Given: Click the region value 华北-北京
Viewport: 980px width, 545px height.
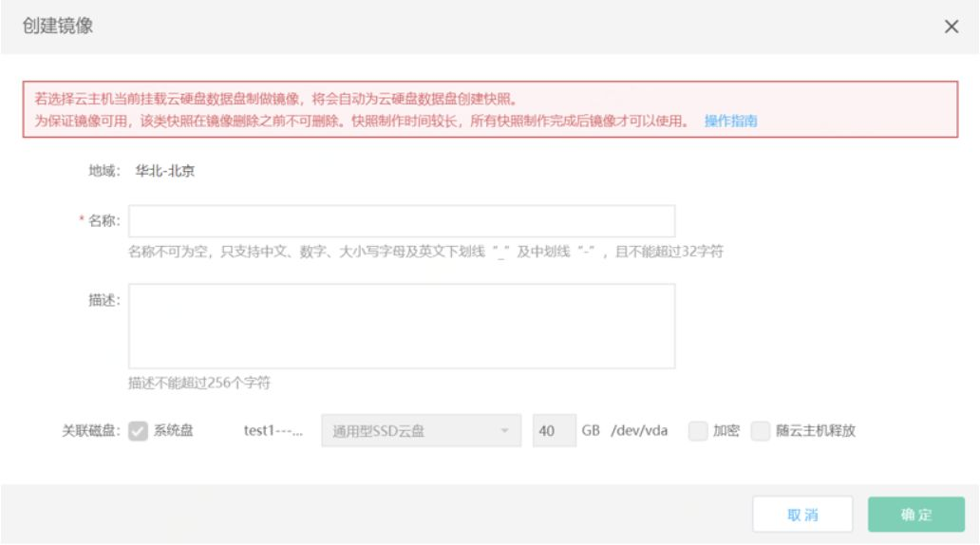Looking at the screenshot, I should [165, 171].
